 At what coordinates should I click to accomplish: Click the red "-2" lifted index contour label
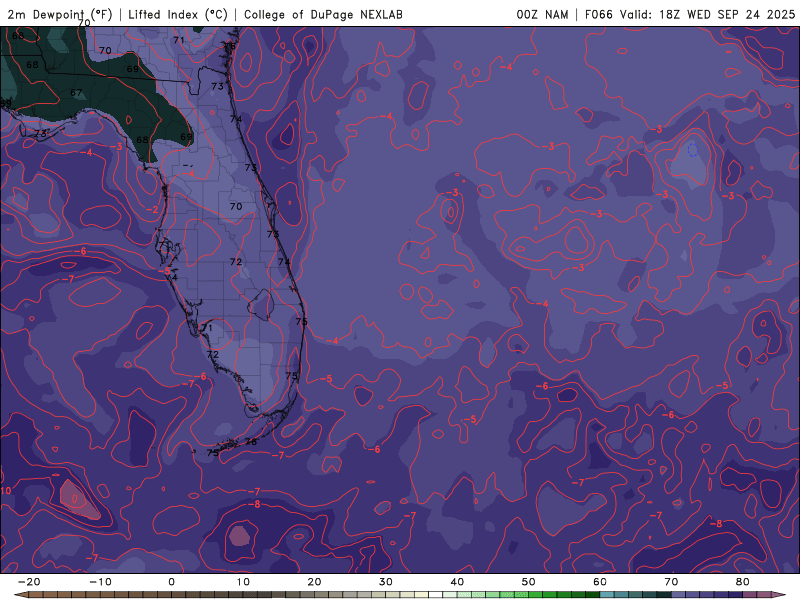click(153, 210)
